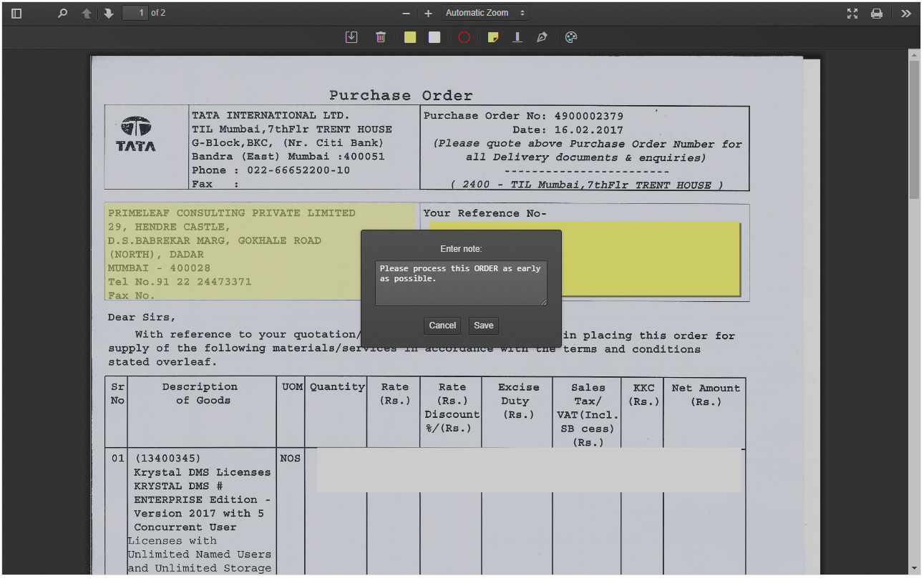Click the TATA logo
This screenshot has width=924, height=581.
pos(135,134)
